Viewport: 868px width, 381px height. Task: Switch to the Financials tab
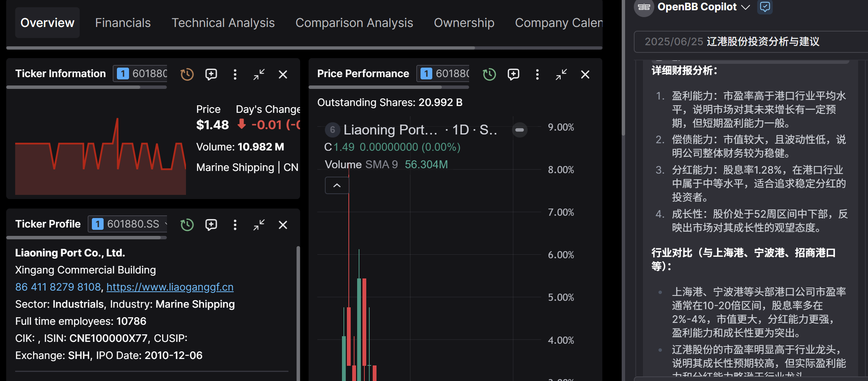tap(123, 23)
